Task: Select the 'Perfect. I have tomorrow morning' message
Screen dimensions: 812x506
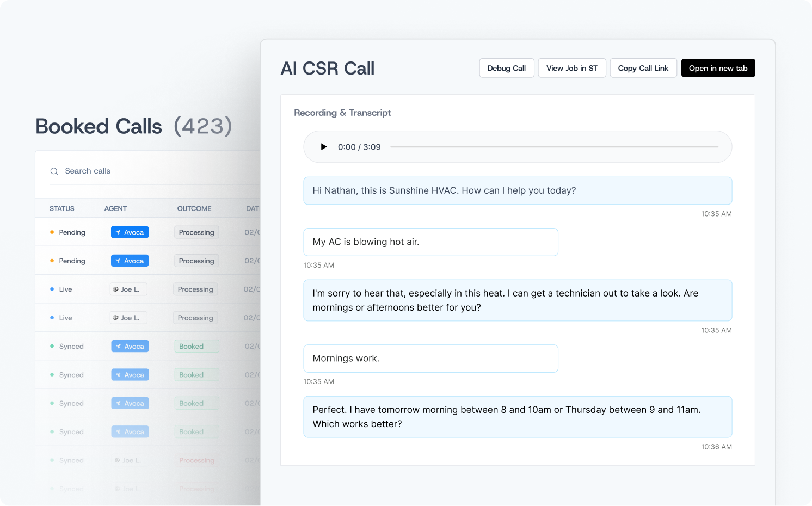Action: point(518,417)
